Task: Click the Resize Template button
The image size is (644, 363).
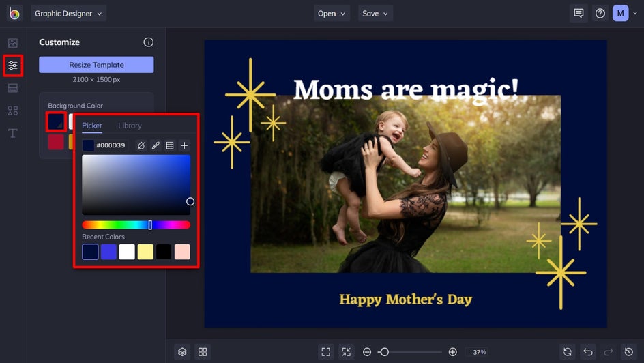Action: (x=96, y=64)
